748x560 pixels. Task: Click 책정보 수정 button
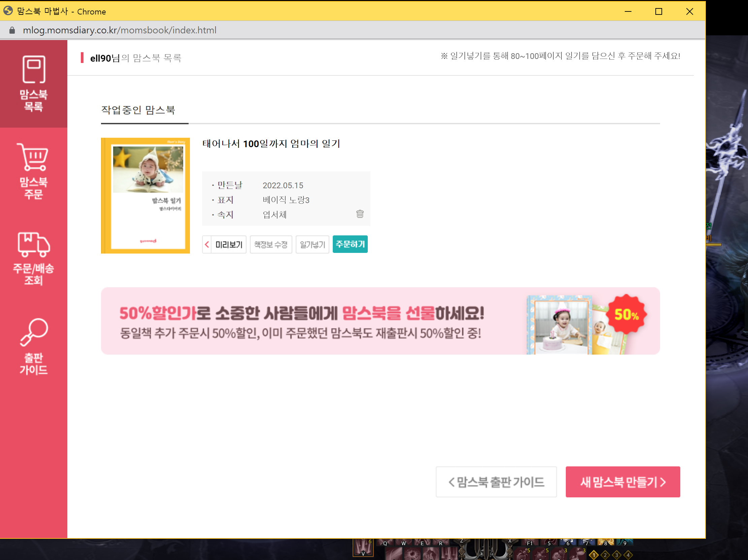270,244
